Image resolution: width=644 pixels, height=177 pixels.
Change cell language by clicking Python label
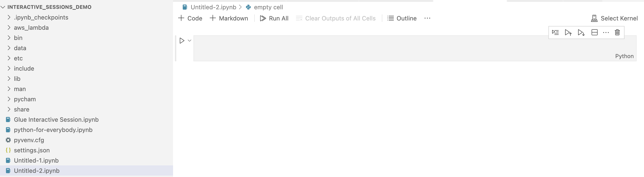(x=624, y=56)
